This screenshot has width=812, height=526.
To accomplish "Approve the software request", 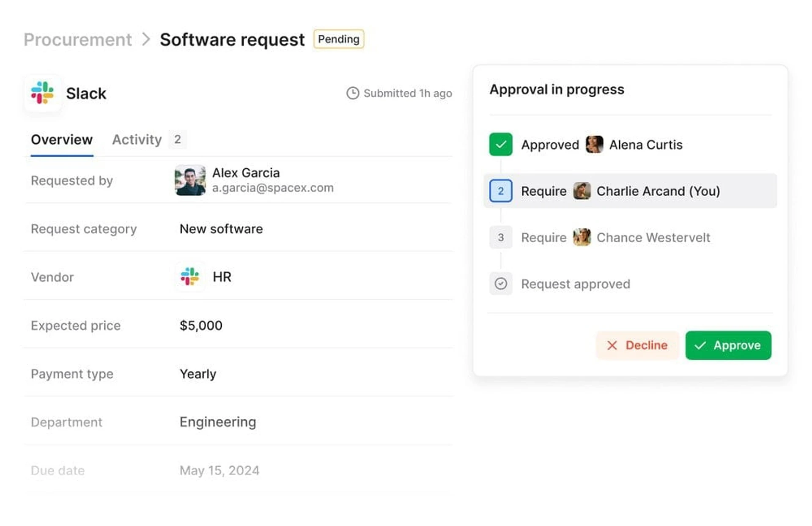I will 728,345.
